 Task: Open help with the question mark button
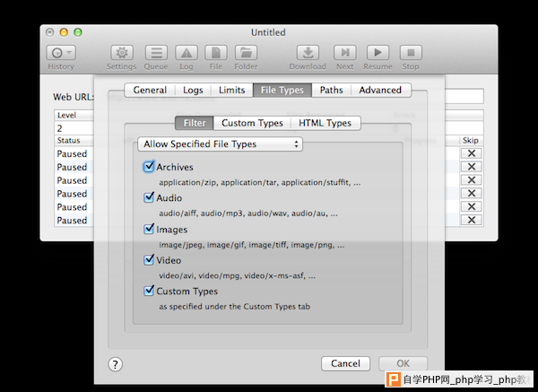(116, 364)
